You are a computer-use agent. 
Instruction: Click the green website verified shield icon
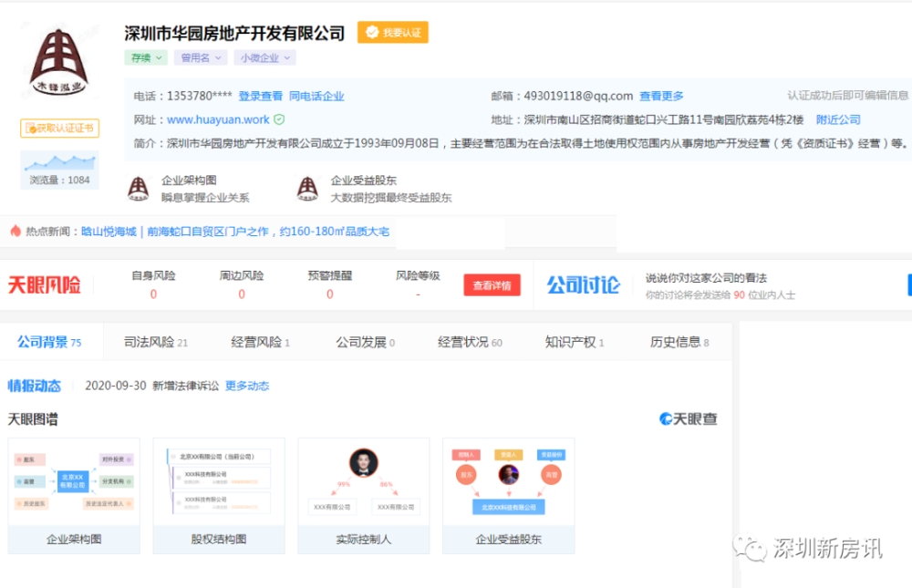(279, 119)
